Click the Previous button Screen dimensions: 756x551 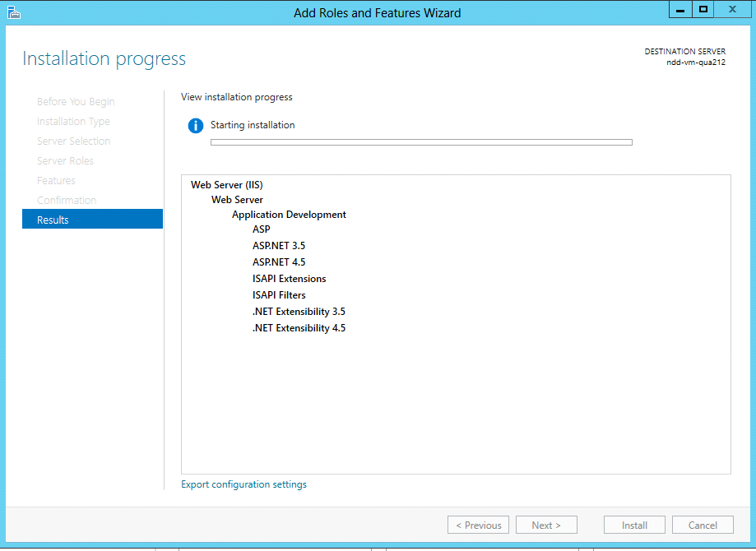[479, 525]
